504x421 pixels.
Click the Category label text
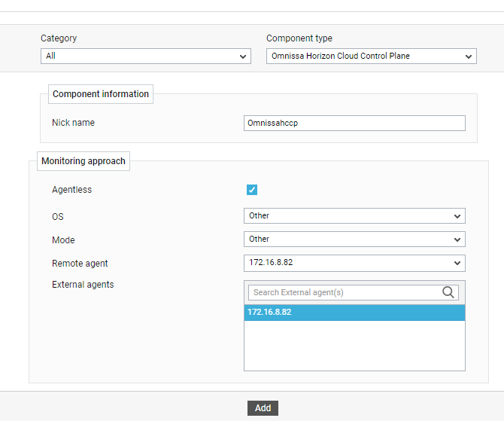tap(59, 38)
